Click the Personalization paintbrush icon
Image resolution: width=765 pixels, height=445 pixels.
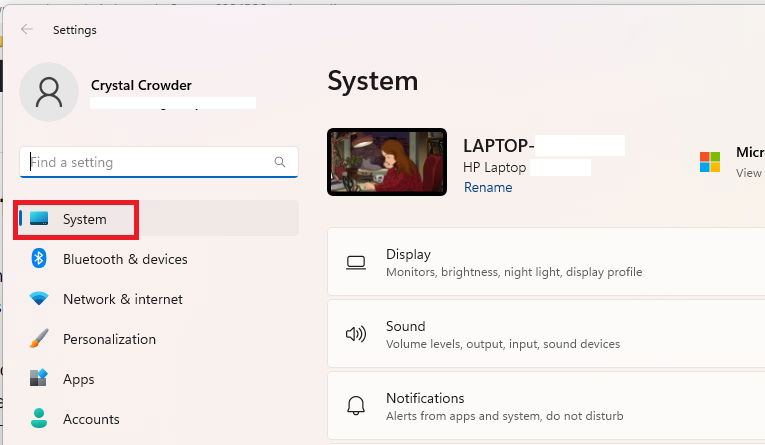pyautogui.click(x=39, y=339)
